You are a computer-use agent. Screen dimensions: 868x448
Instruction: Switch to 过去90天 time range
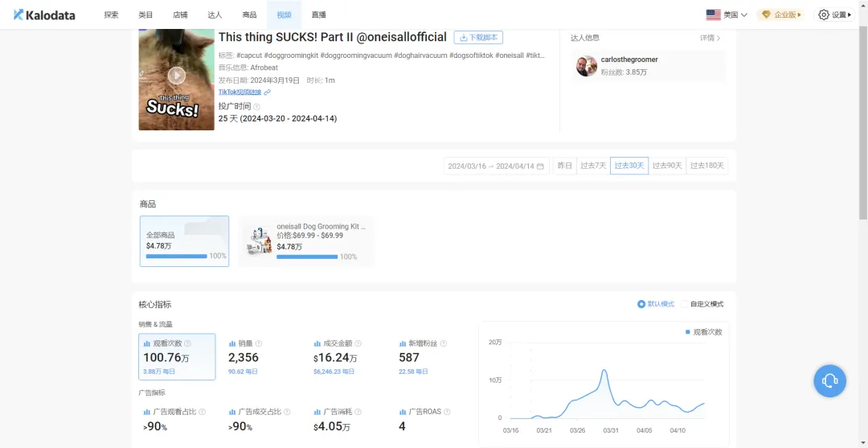(x=667, y=166)
